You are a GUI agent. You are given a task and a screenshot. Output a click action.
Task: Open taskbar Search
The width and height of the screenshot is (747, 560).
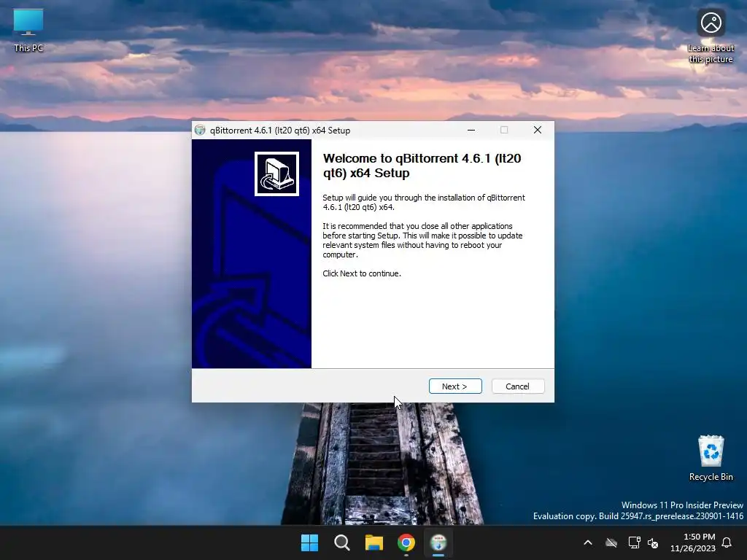341,542
